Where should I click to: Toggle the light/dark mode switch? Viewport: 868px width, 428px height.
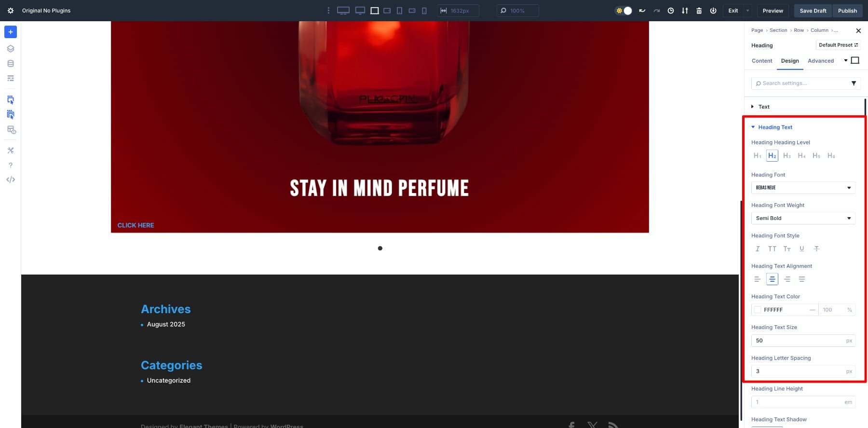(x=624, y=11)
